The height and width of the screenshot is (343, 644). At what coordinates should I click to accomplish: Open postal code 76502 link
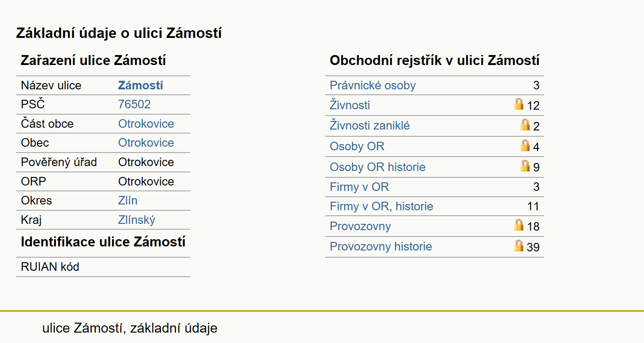135,104
